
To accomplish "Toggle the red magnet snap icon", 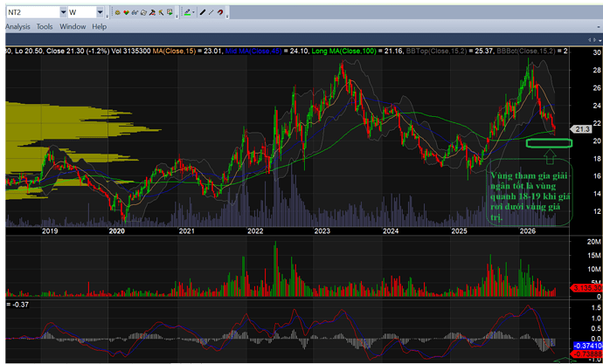I will (x=220, y=12).
